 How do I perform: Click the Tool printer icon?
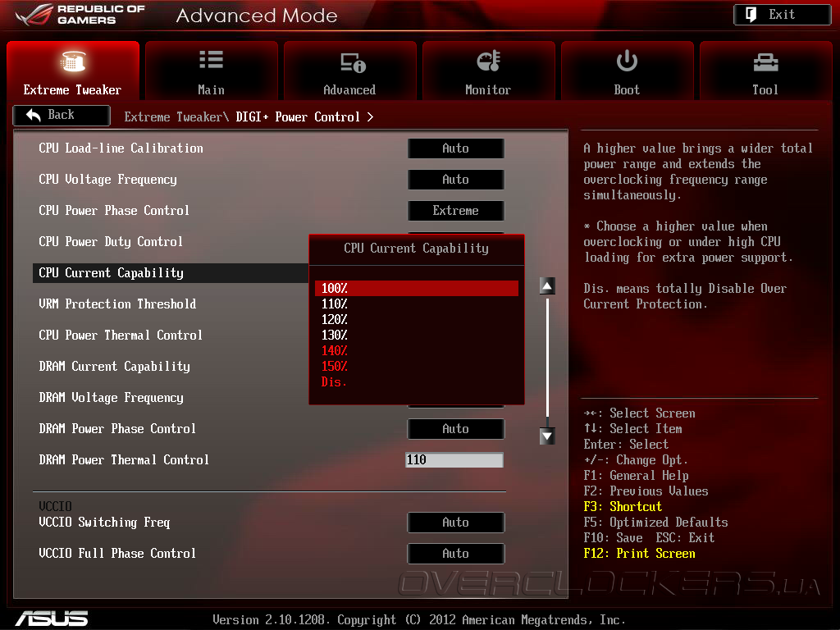(765, 62)
